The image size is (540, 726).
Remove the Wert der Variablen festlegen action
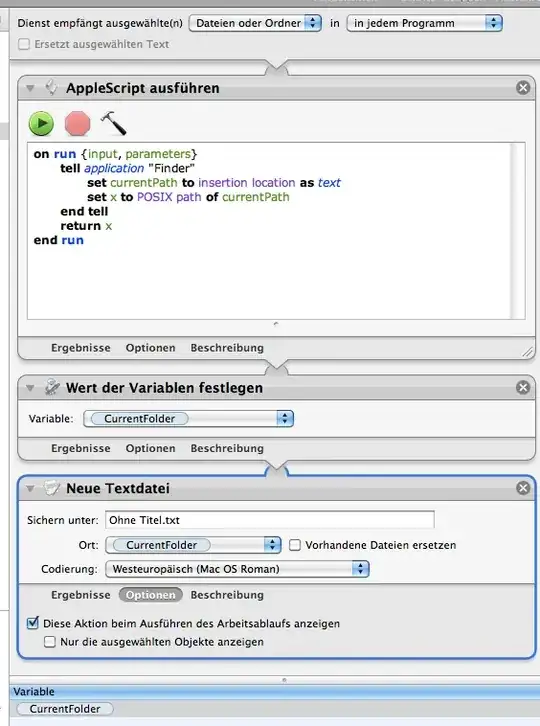[523, 387]
